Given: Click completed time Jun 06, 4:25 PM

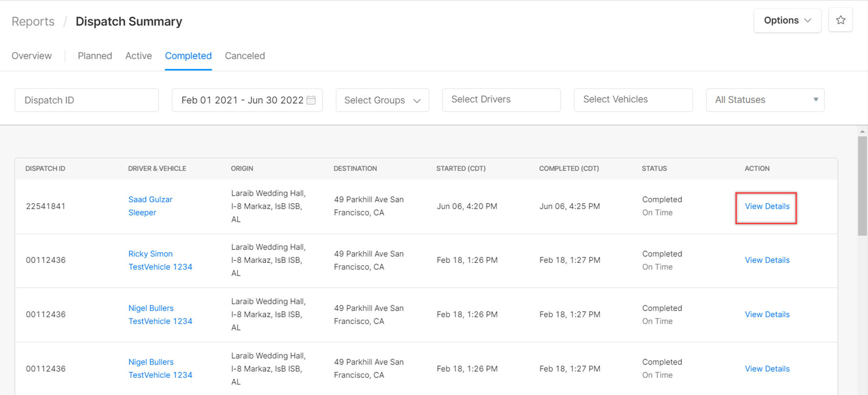Looking at the screenshot, I should click(569, 207).
